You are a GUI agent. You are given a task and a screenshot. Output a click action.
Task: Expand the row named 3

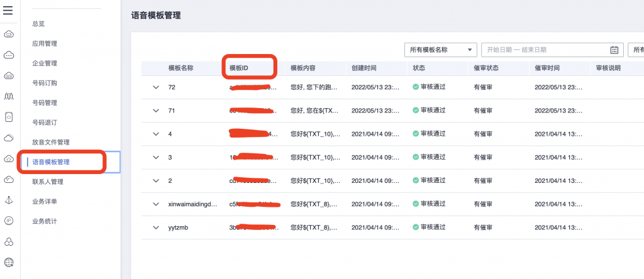point(156,158)
